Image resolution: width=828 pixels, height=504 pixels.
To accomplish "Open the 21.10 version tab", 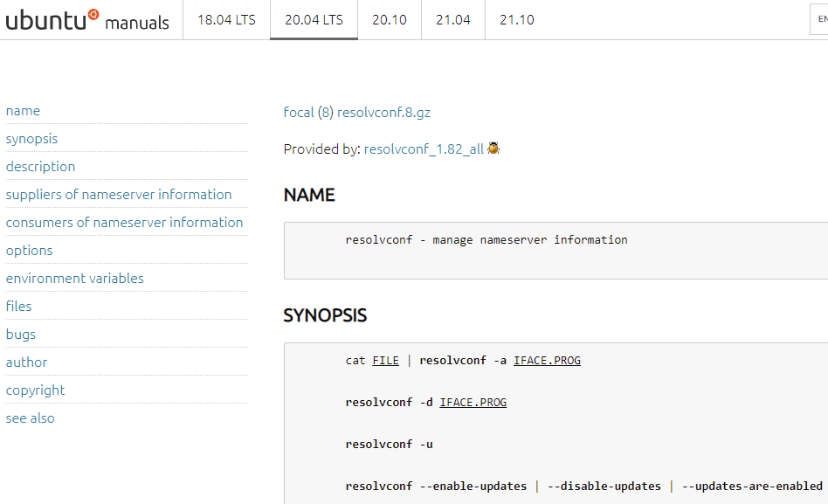I will tap(517, 20).
